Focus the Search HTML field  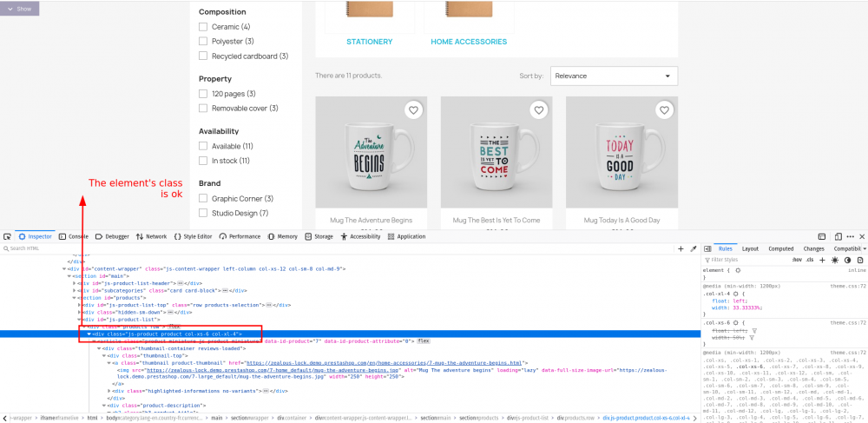[338, 249]
